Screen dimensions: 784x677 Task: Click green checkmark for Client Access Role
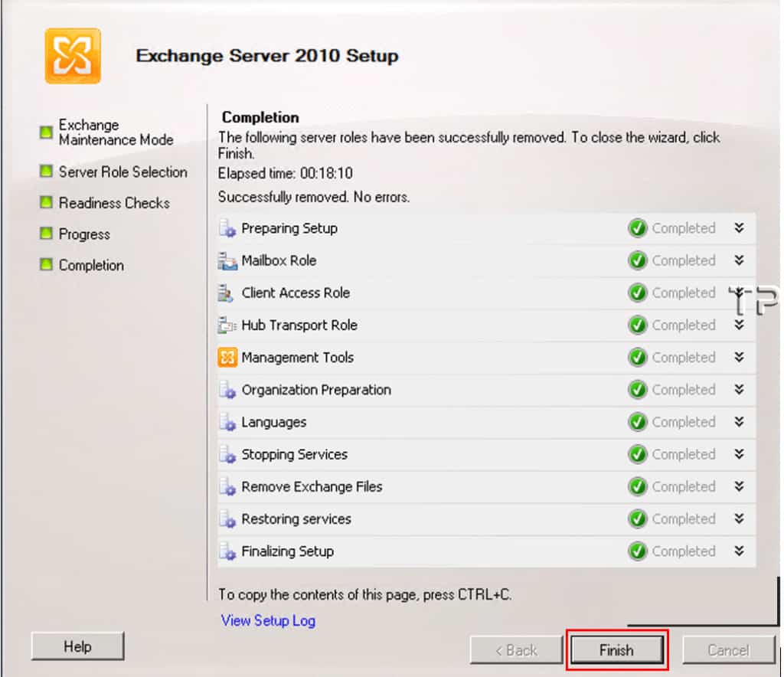click(638, 293)
